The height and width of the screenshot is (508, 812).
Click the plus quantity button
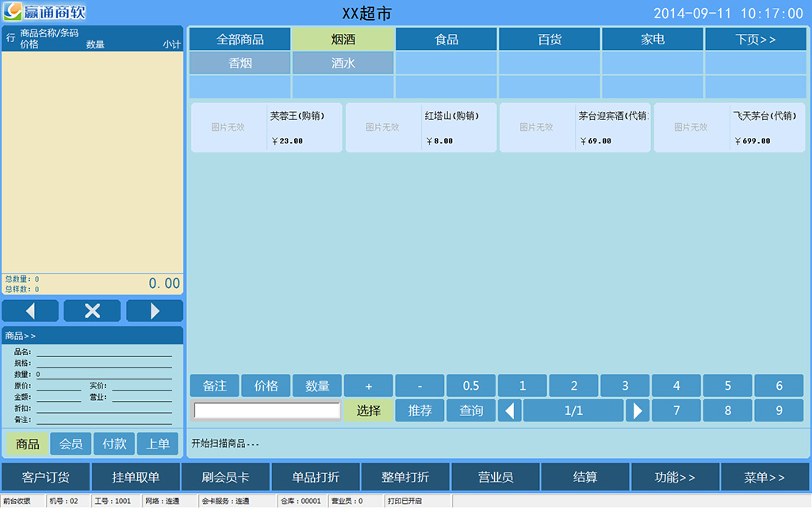[x=368, y=386]
